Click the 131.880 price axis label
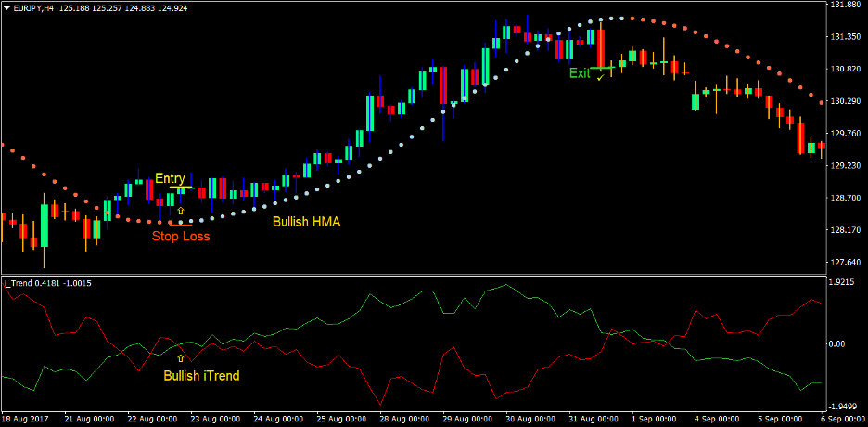 (x=844, y=5)
